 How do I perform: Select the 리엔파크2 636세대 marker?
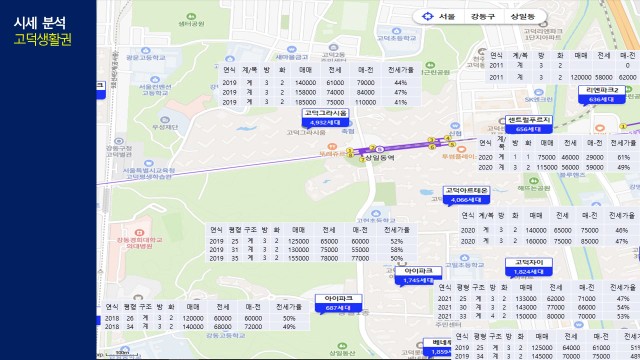click(602, 95)
